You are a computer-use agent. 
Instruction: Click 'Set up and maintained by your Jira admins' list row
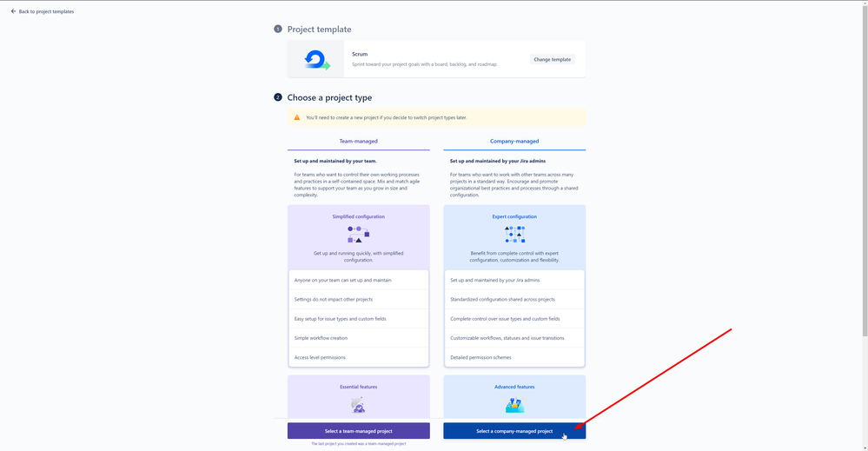(x=514, y=280)
